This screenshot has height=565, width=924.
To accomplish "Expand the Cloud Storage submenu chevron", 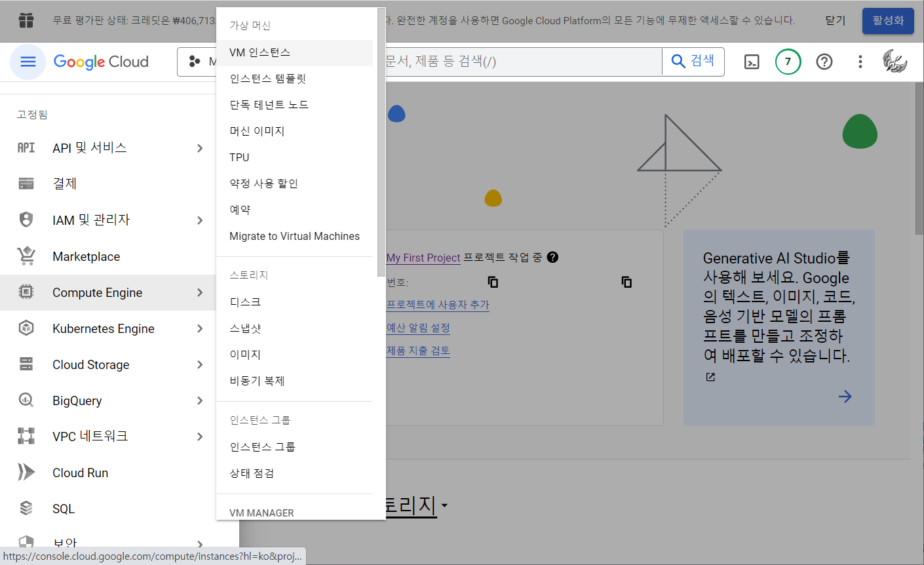I will coord(200,364).
